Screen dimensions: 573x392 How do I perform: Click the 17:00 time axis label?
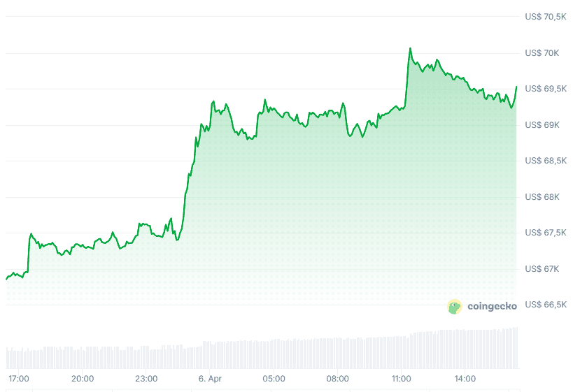(19, 379)
